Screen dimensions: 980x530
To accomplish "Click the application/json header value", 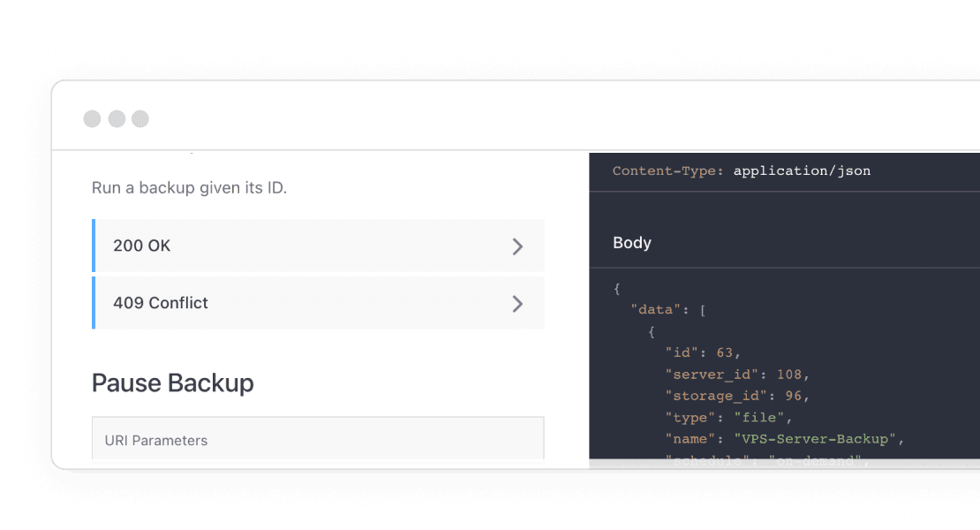I will (802, 170).
